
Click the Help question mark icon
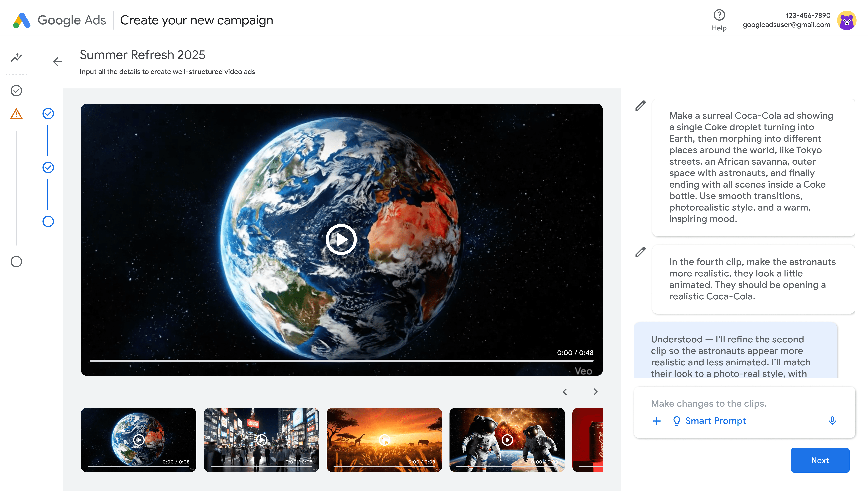[x=719, y=15]
